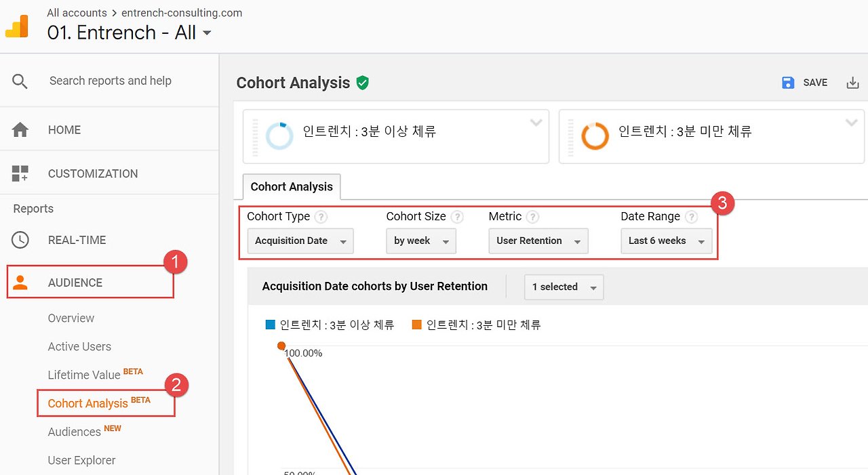Click the 인트렌치 : 3분 미만 체류 segment name
This screenshot has height=475, width=868.
tap(686, 131)
